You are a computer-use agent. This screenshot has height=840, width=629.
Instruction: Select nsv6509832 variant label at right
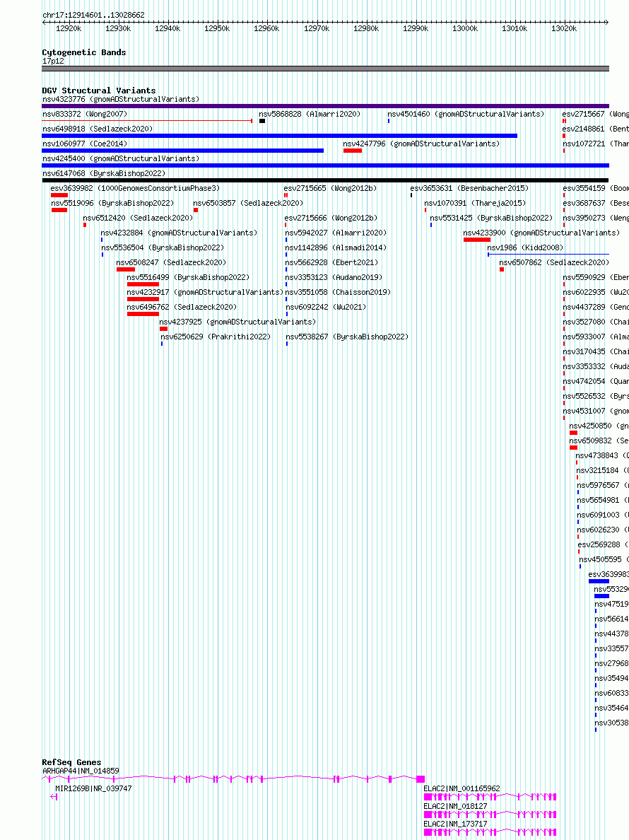click(599, 441)
